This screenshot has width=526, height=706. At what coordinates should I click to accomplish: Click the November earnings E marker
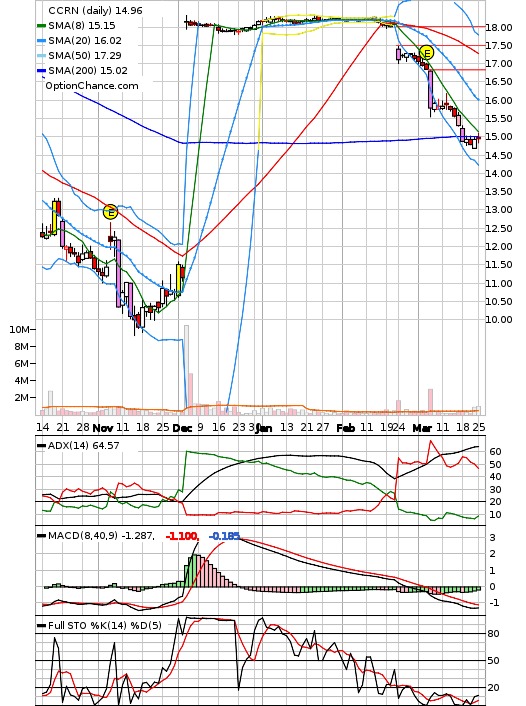click(x=110, y=212)
